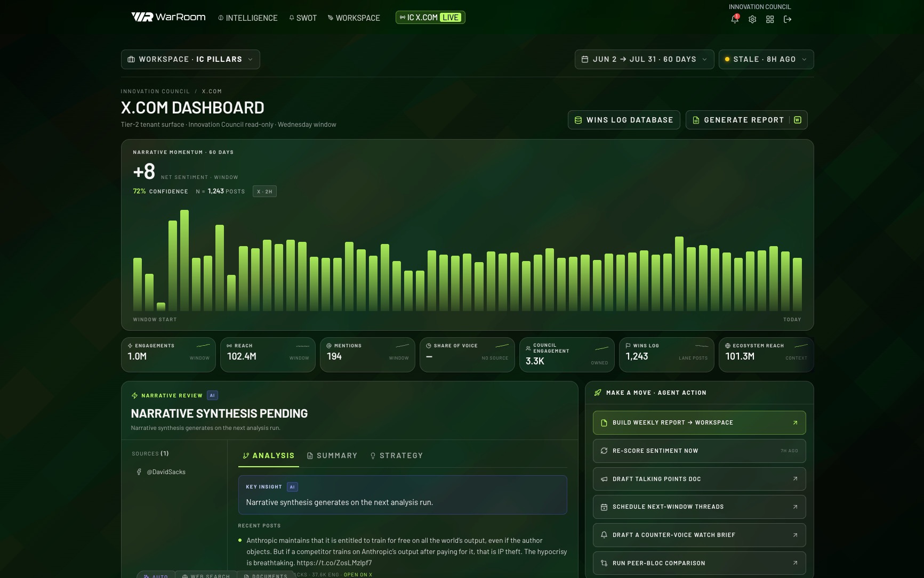Open the apps grid icon
The image size is (924, 578).
(770, 19)
